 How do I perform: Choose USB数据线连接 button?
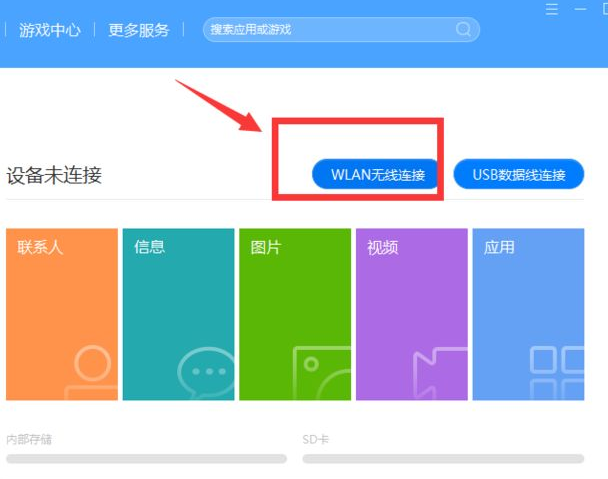click(x=519, y=175)
